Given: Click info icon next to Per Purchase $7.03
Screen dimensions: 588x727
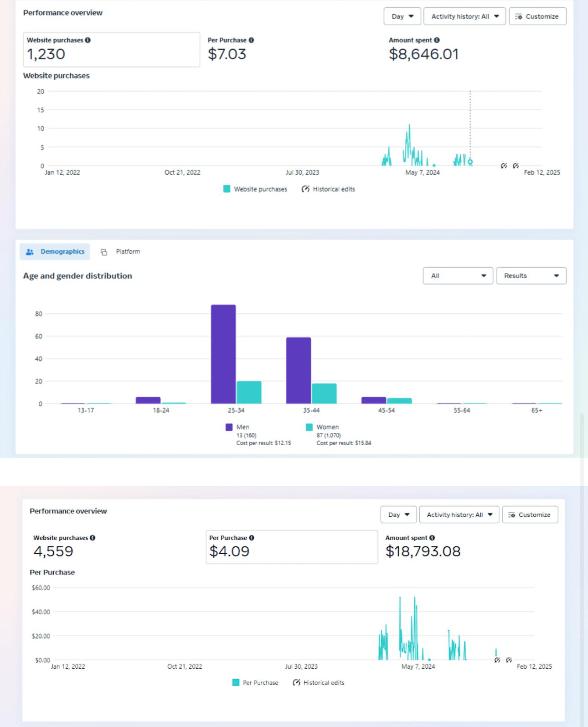Looking at the screenshot, I should tap(251, 40).
